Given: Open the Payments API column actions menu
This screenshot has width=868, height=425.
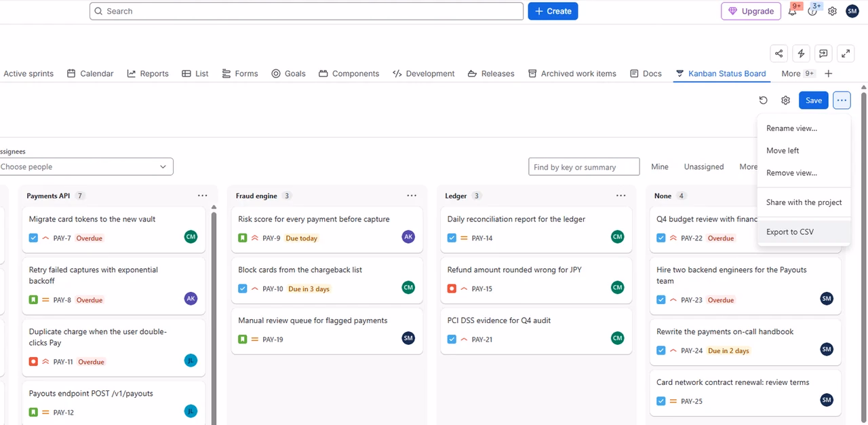Looking at the screenshot, I should point(203,196).
